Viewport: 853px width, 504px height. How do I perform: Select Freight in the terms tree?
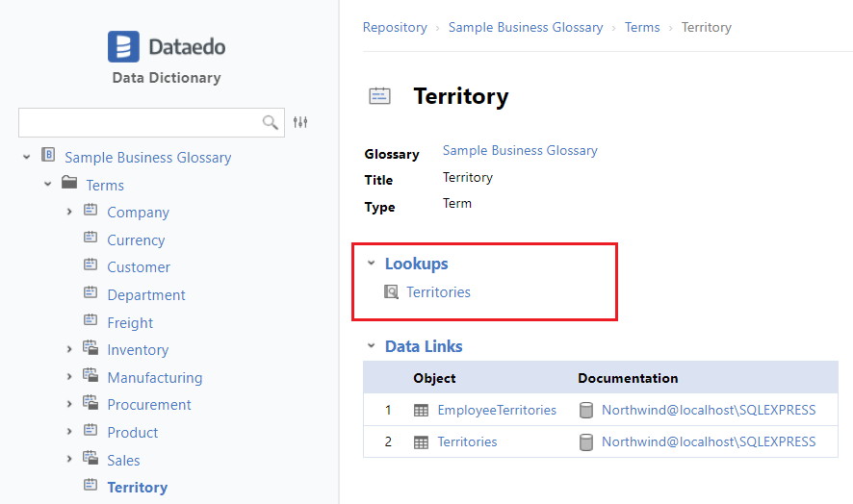click(130, 323)
